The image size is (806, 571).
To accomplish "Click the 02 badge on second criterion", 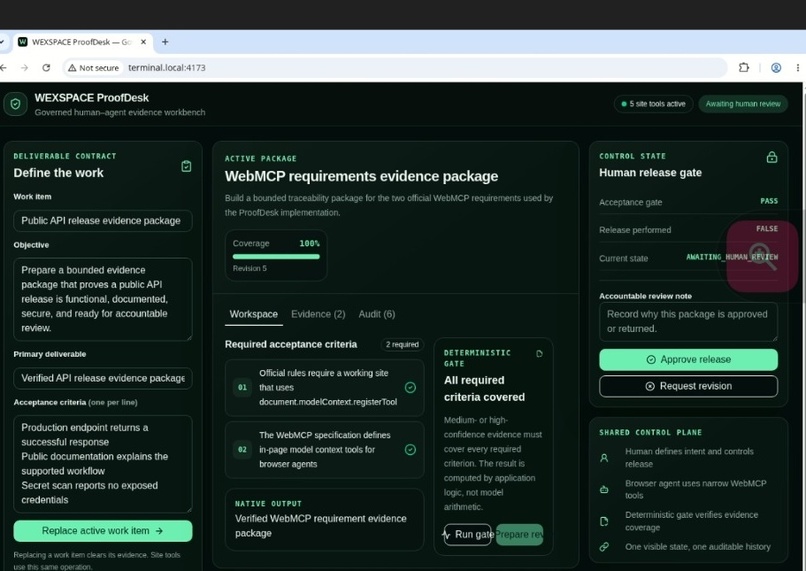I will pyautogui.click(x=243, y=450).
